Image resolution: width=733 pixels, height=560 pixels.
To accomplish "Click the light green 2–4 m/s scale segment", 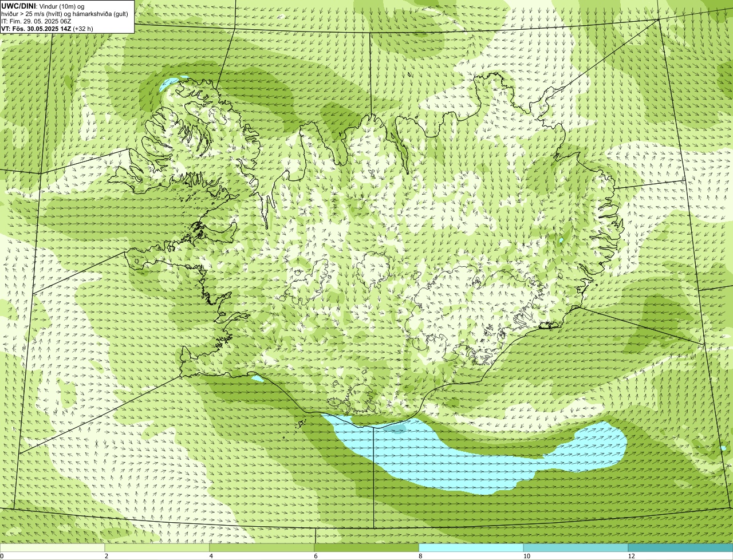I will 157,547.
